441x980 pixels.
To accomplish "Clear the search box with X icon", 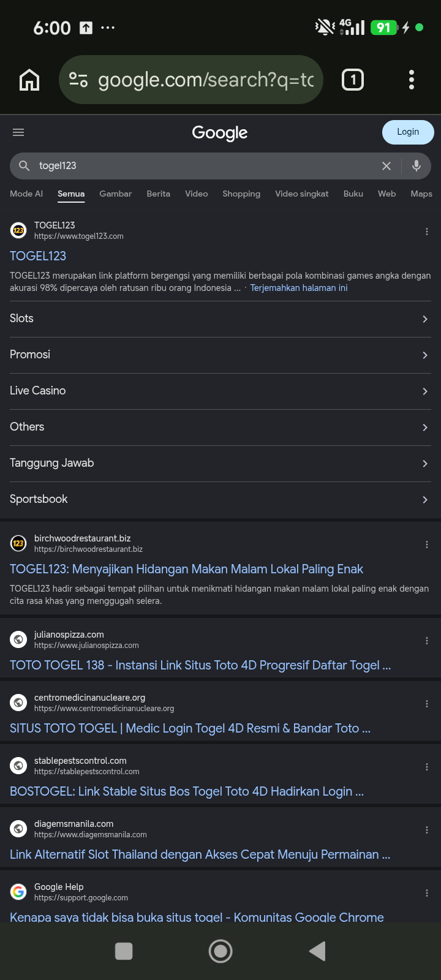I will (386, 166).
